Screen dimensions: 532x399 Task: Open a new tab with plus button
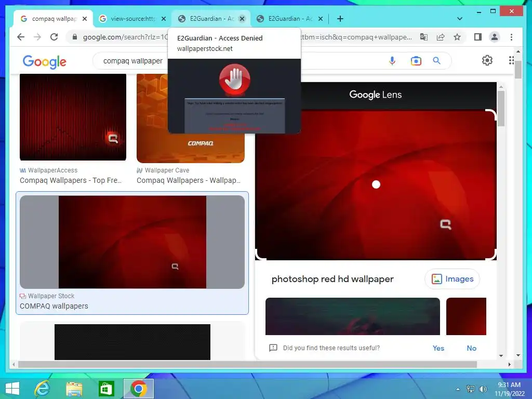click(x=340, y=19)
